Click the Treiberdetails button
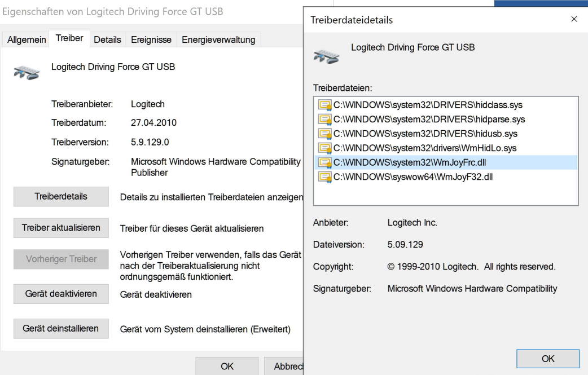Screen dimensions: 588x375 pos(61,197)
